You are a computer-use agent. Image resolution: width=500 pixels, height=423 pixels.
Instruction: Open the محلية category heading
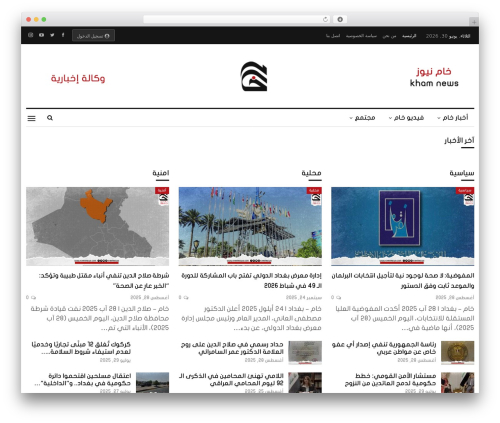pyautogui.click(x=311, y=173)
